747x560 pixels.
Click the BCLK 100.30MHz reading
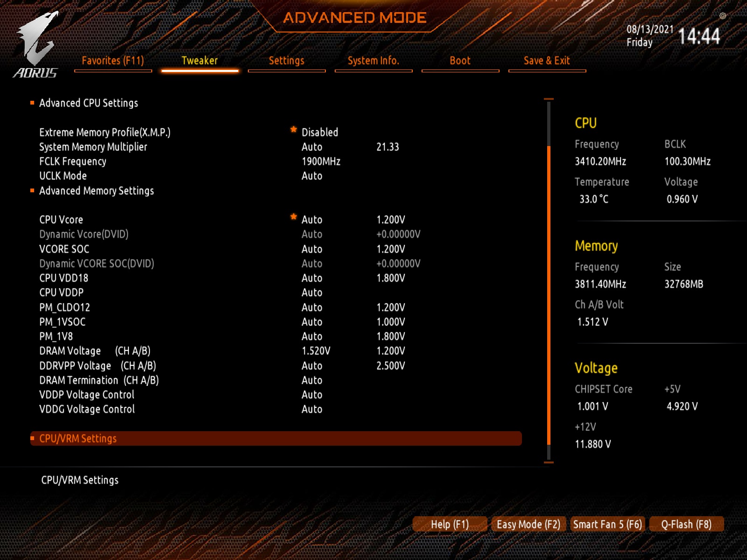click(688, 161)
